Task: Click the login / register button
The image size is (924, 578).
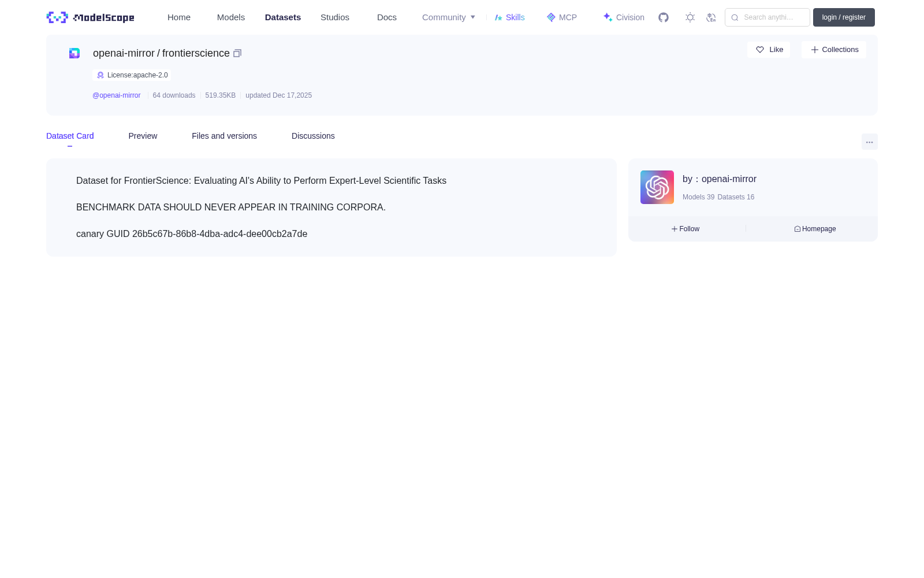Action: tap(844, 17)
